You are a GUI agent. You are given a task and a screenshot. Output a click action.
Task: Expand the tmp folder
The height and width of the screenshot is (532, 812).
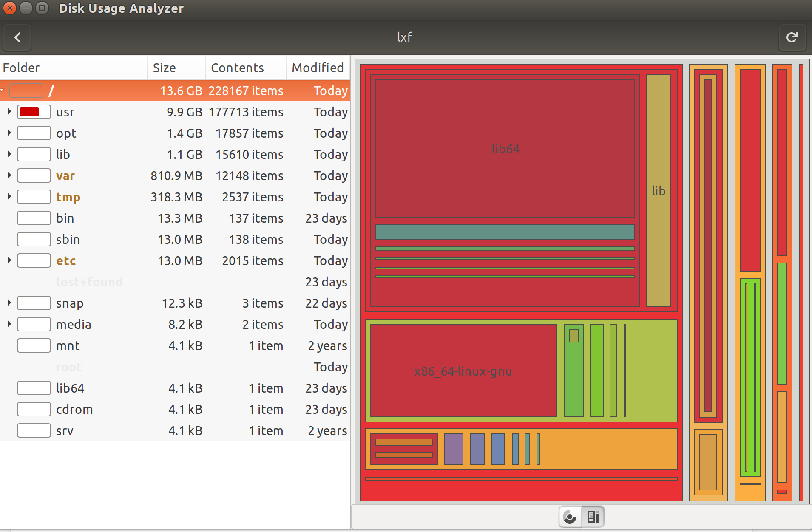coord(9,197)
